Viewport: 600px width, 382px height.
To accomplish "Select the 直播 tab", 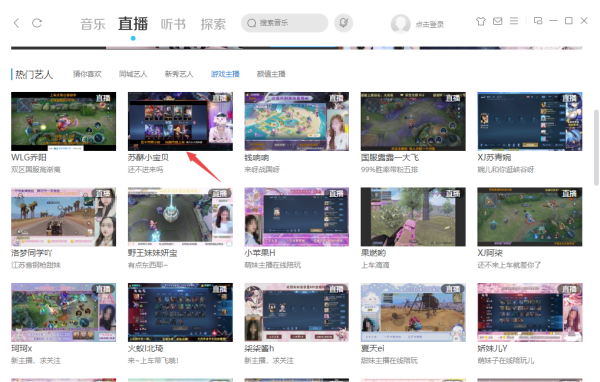I will coord(133,24).
